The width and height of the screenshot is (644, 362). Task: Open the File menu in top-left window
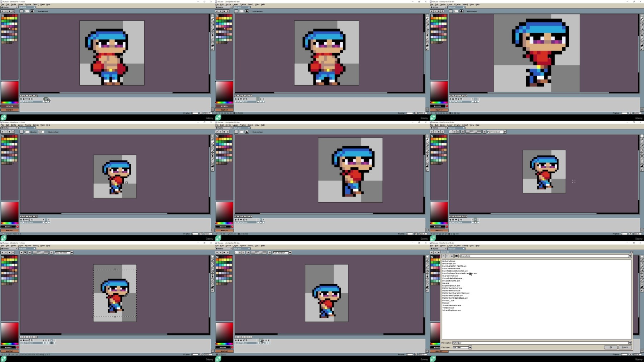2,4
